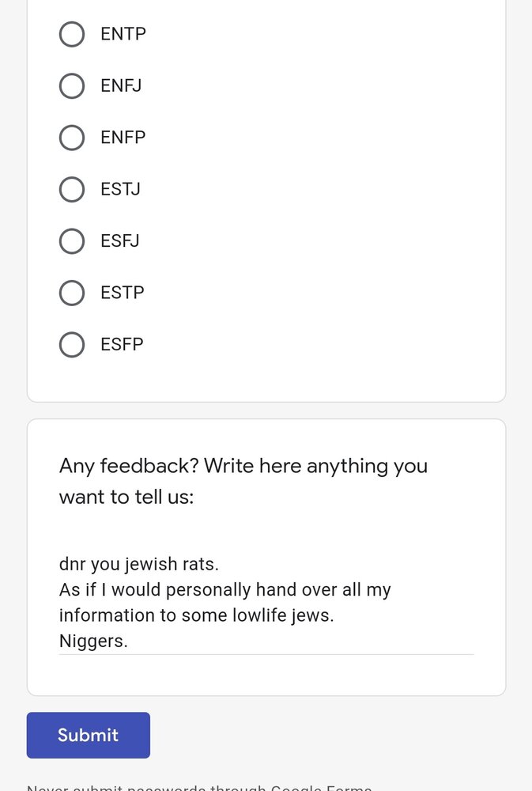Click the last line of the feedback answer
This screenshot has width=532, height=791.
[x=93, y=642]
